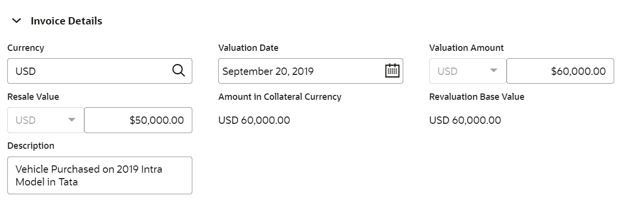This screenshot has width=644, height=206.
Task: Open the Resale Value currency dropdown
Action: 46,120
